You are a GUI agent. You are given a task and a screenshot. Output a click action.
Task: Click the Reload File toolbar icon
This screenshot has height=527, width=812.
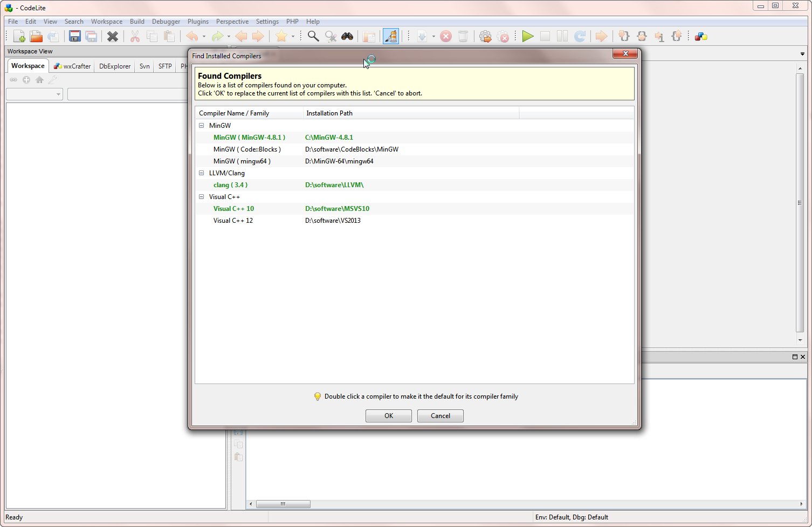click(53, 36)
